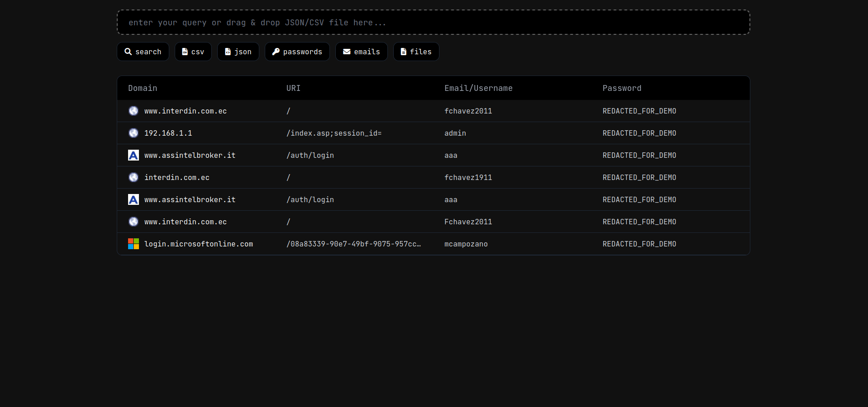Select username fchavez1911
The image size is (868, 407).
pos(468,177)
